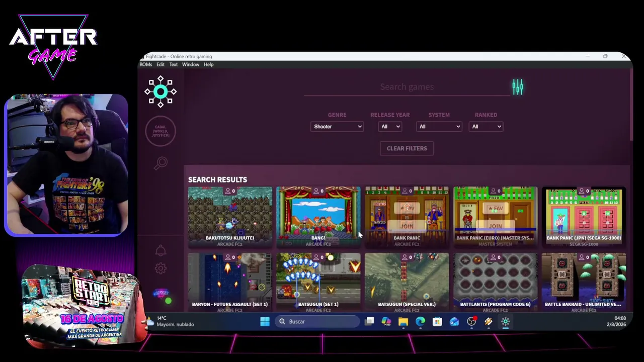Open the Text menu

173,64
